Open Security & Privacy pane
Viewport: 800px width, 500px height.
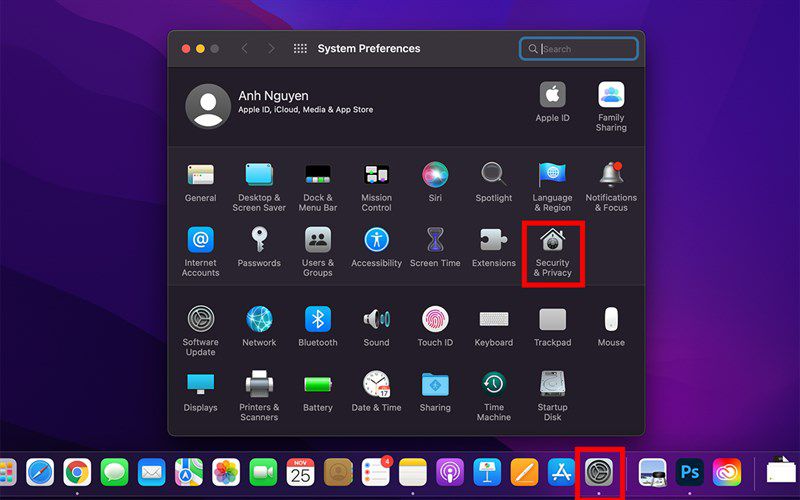tap(553, 252)
